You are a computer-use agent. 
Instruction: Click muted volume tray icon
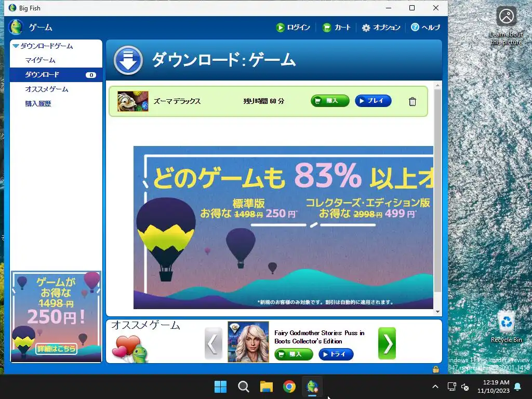(465, 387)
